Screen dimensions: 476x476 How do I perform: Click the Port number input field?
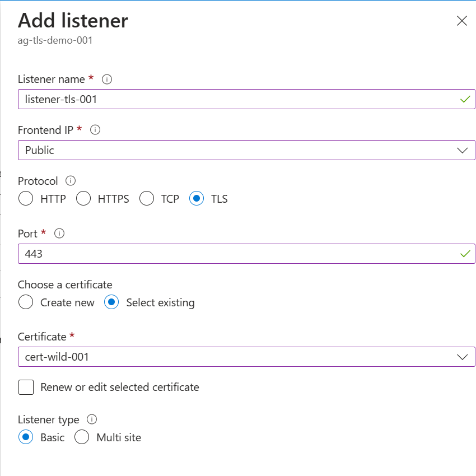(x=224, y=254)
